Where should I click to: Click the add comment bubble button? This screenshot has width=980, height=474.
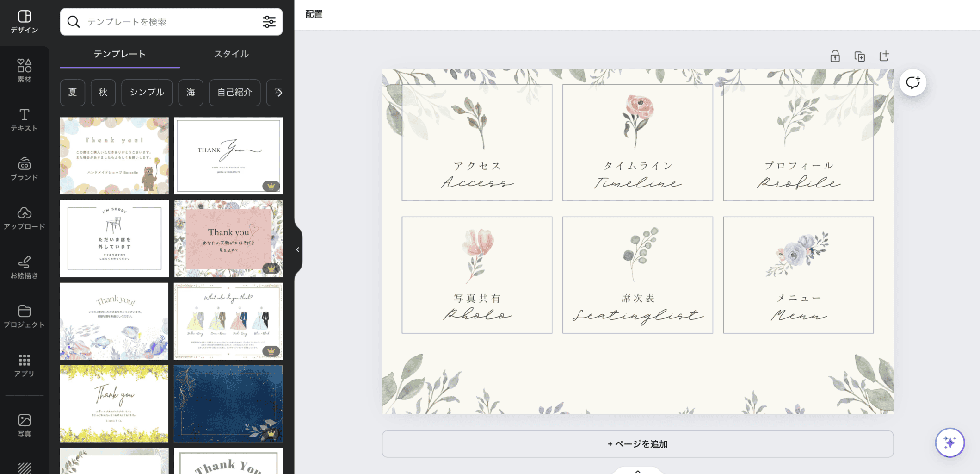[x=912, y=83]
